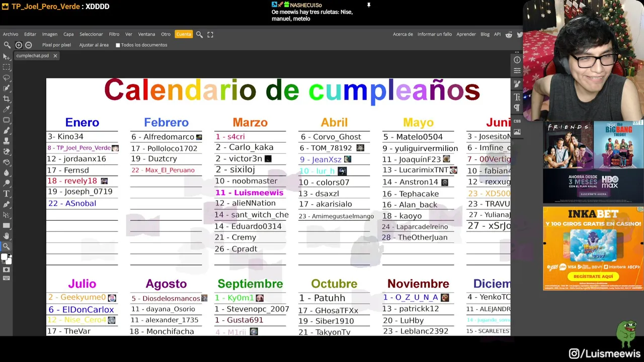Click the Enero month heading on canvas
Viewport: 644px width, 362px height.
(x=82, y=122)
